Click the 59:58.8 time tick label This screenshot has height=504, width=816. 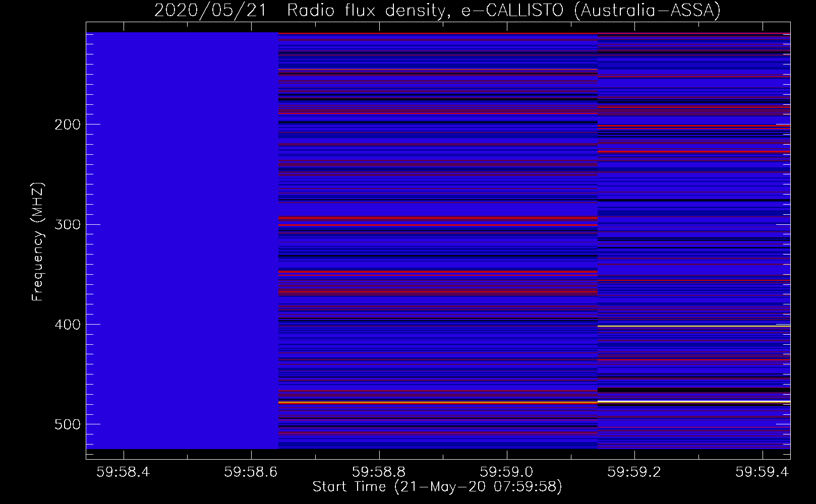[378, 472]
